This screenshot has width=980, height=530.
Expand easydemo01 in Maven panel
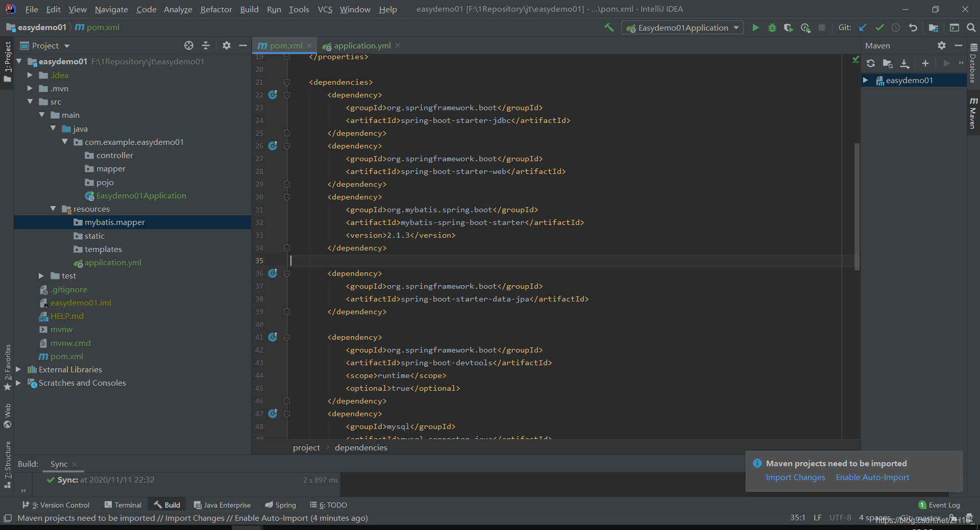coord(866,80)
